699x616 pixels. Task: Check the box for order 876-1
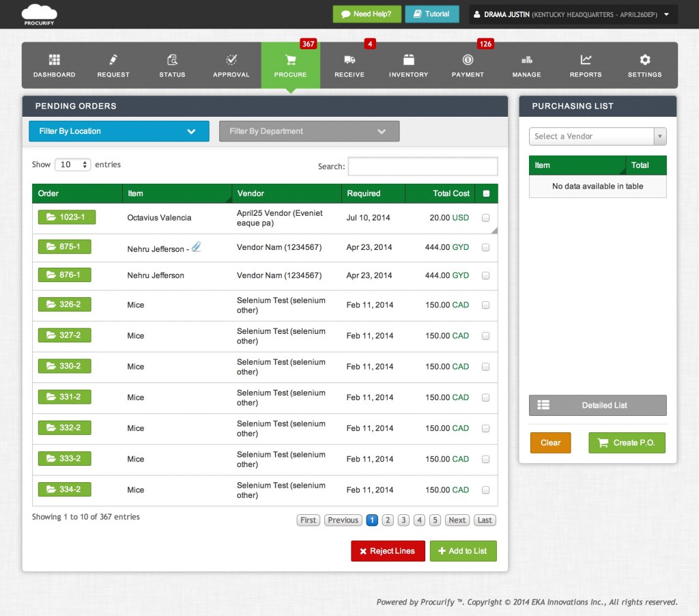(x=486, y=276)
